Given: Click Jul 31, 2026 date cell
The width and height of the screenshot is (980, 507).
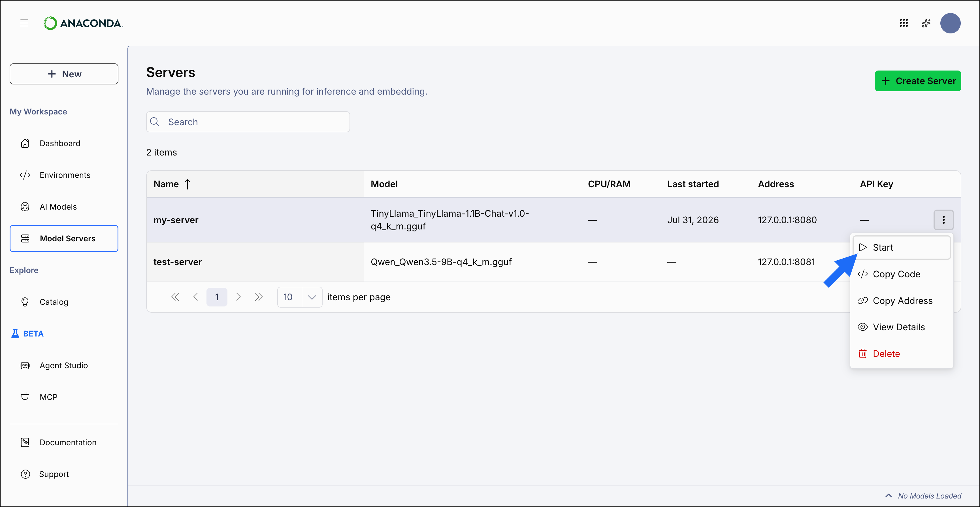Looking at the screenshot, I should (693, 220).
